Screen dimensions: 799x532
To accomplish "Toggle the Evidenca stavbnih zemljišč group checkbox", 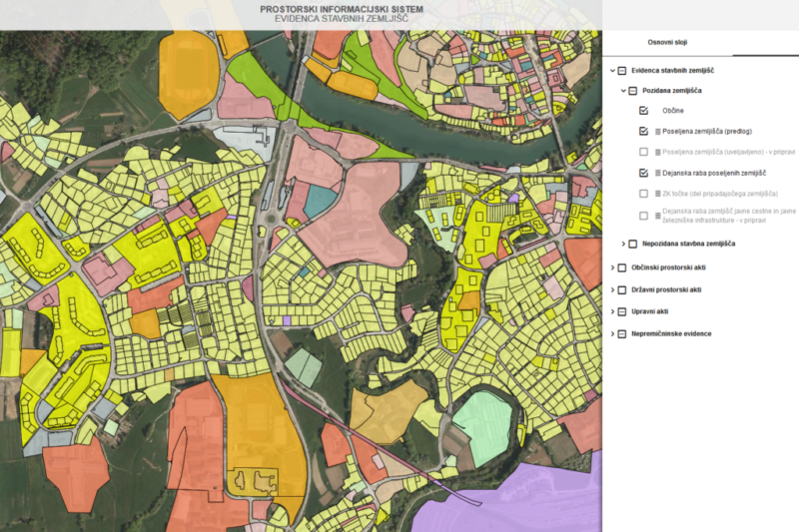I will tap(622, 71).
